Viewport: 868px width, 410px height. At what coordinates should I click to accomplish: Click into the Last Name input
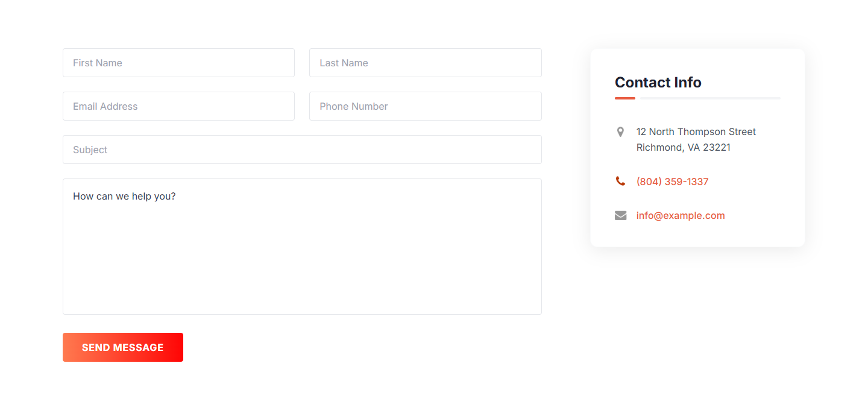[425, 63]
